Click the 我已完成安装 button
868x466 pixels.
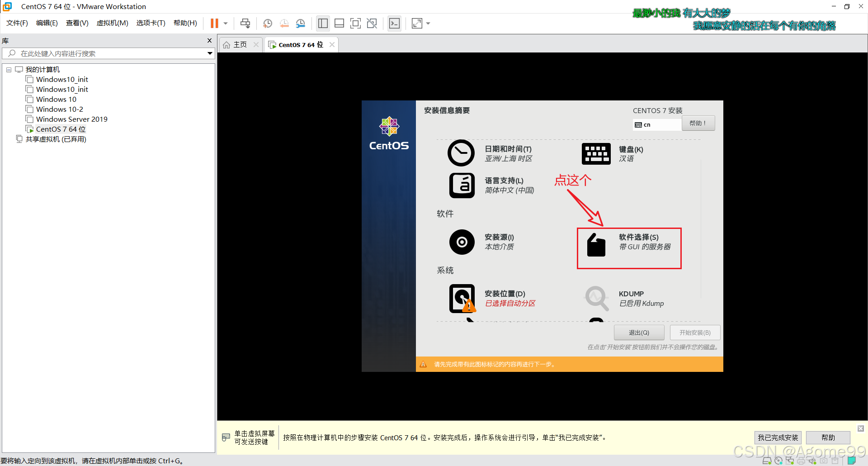(x=778, y=437)
